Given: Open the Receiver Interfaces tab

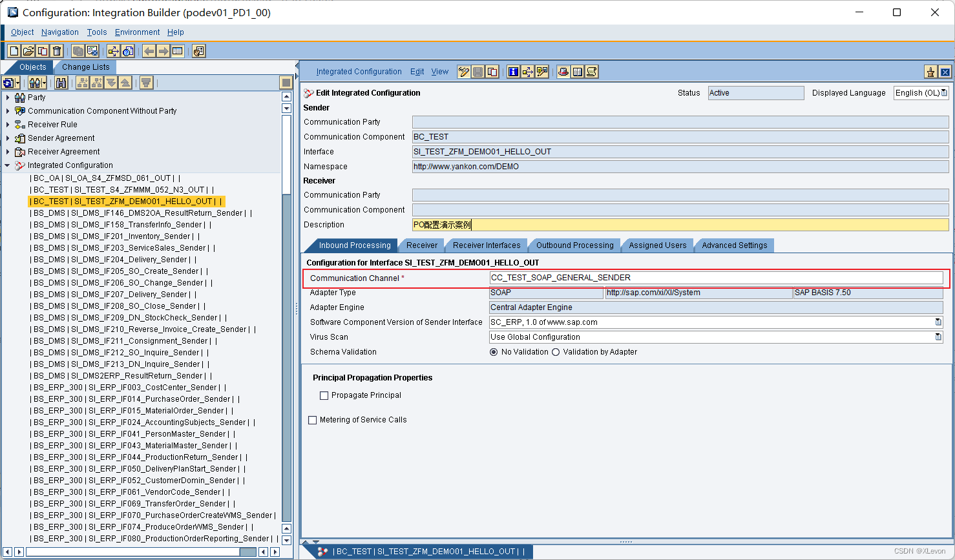Looking at the screenshot, I should pos(487,245).
